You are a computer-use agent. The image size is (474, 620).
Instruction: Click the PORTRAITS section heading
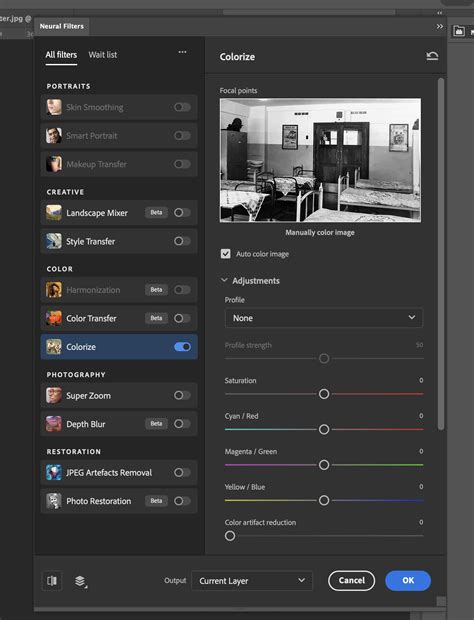click(x=68, y=86)
